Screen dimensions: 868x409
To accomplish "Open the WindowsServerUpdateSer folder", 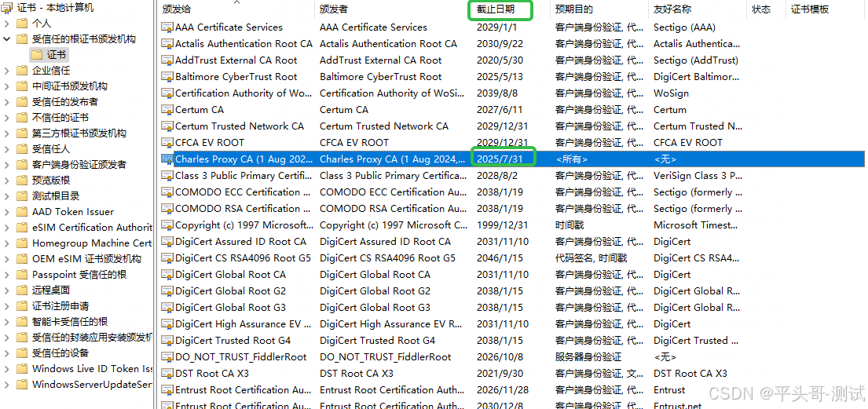I will (x=92, y=385).
